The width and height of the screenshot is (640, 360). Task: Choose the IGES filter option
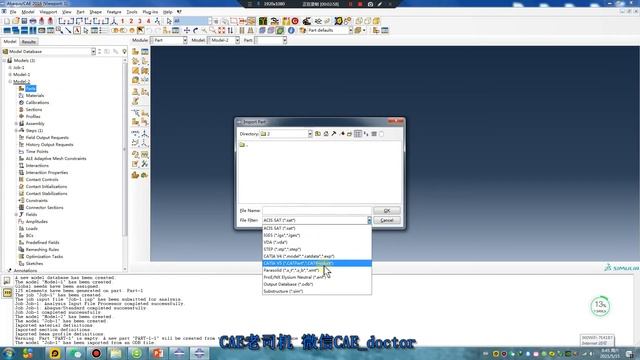[x=317, y=236]
